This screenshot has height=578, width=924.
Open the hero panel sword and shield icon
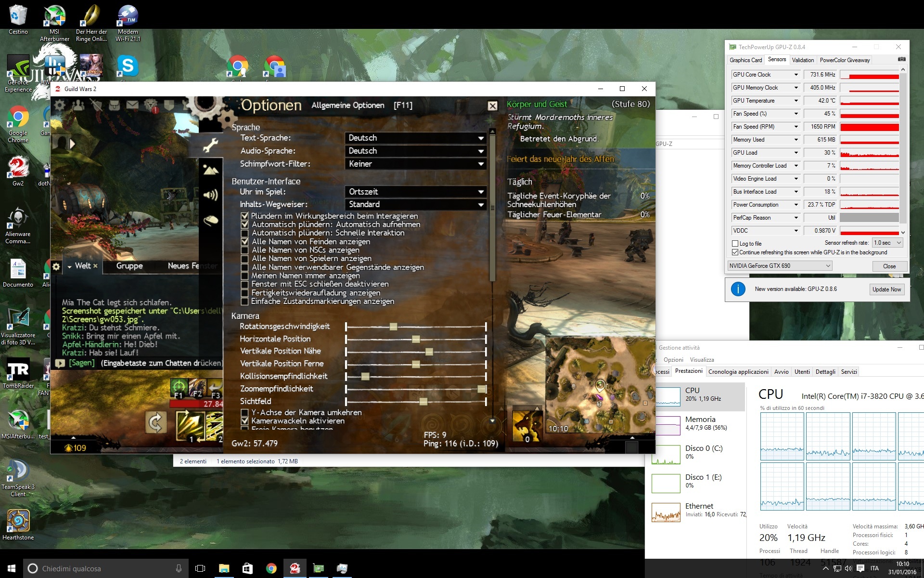click(96, 105)
